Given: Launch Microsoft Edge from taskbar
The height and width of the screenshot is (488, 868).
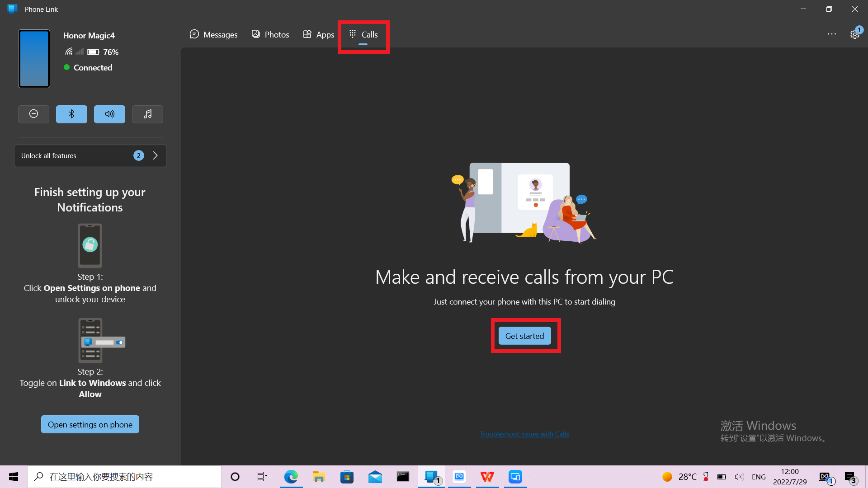Looking at the screenshot, I should pyautogui.click(x=291, y=477).
